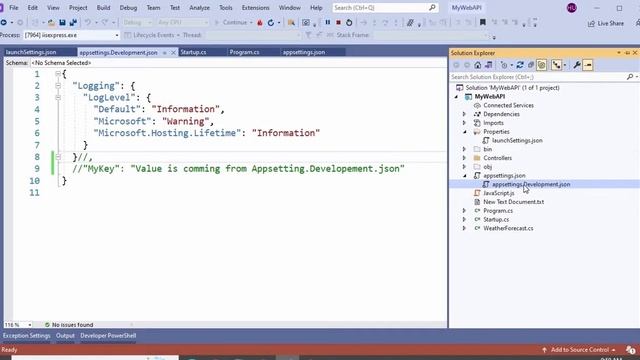Open the Edit menu
Image resolution: width=640 pixels, height=360 pixels.
pyautogui.click(x=33, y=8)
